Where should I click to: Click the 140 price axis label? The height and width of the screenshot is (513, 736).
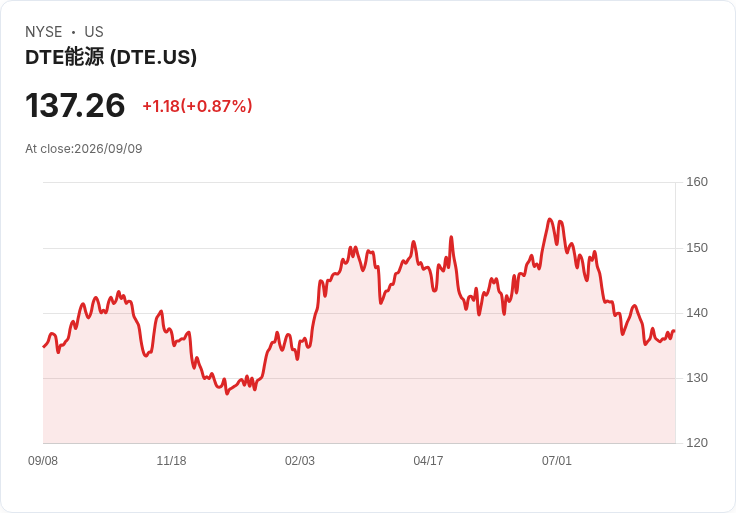(697, 313)
